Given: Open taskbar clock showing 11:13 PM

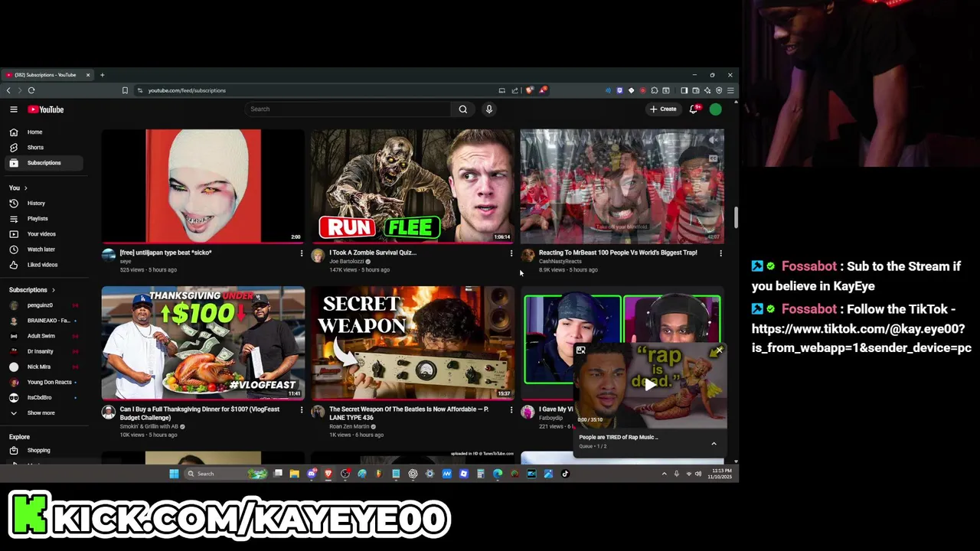Looking at the screenshot, I should point(720,474).
